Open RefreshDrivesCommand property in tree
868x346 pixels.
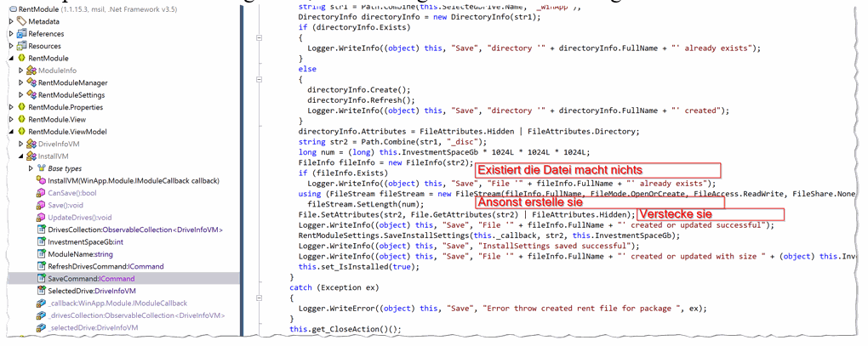[106, 266]
